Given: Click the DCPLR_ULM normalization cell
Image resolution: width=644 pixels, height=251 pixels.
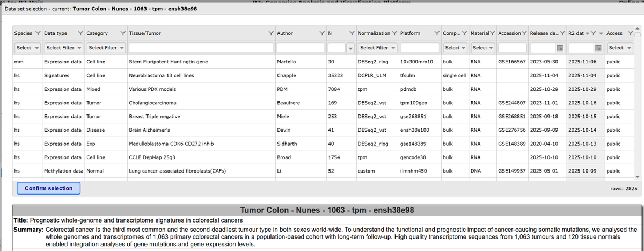Looking at the screenshot, I should coord(377,76).
